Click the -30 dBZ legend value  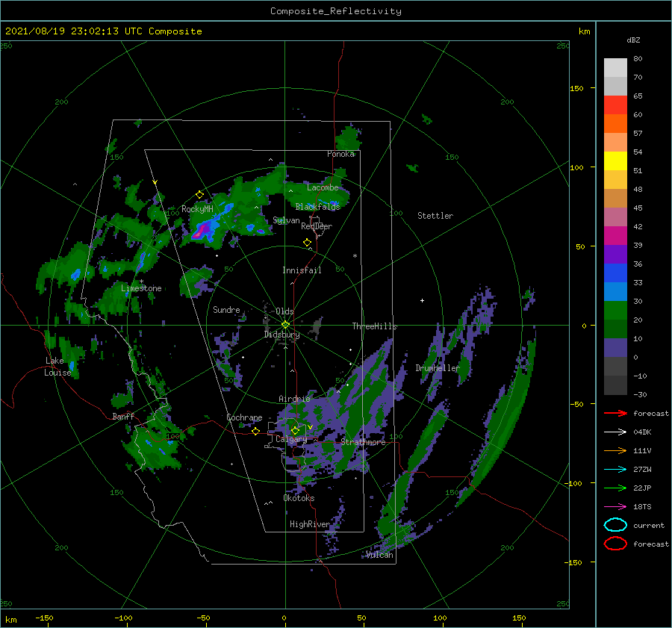[640, 394]
